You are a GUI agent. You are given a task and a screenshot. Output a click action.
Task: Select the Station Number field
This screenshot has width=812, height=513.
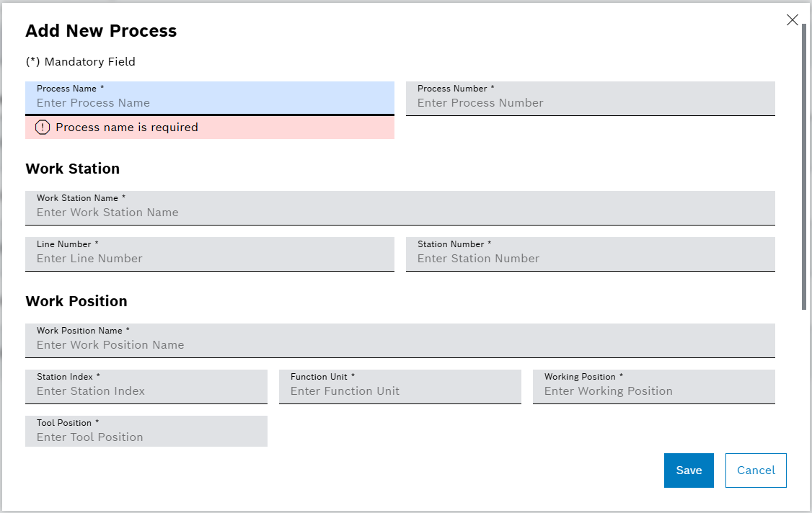(590, 258)
